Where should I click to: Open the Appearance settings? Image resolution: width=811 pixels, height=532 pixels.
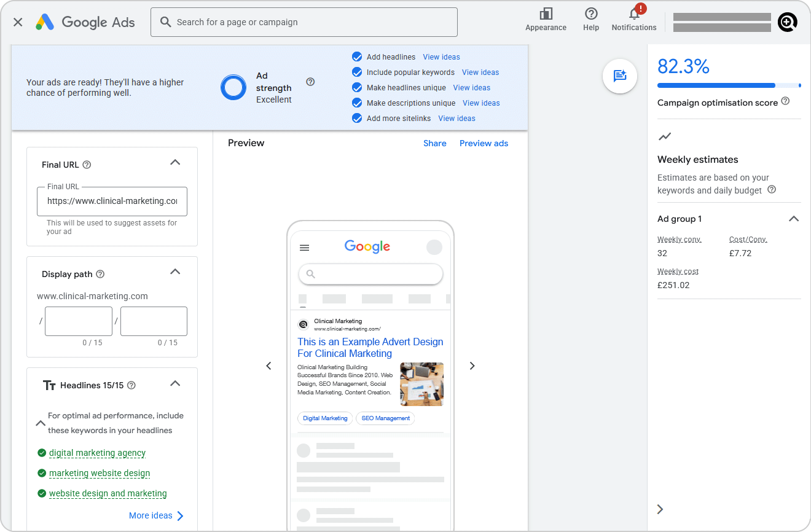point(546,17)
